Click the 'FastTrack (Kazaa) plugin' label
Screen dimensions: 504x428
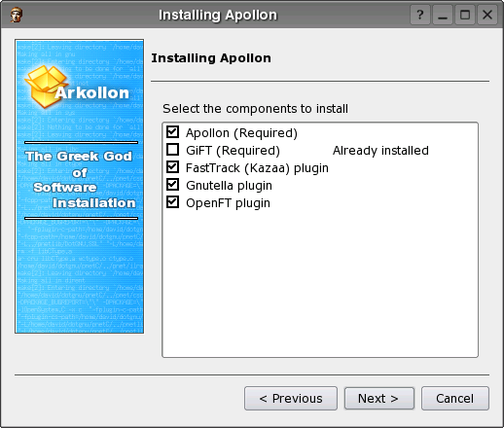(257, 168)
